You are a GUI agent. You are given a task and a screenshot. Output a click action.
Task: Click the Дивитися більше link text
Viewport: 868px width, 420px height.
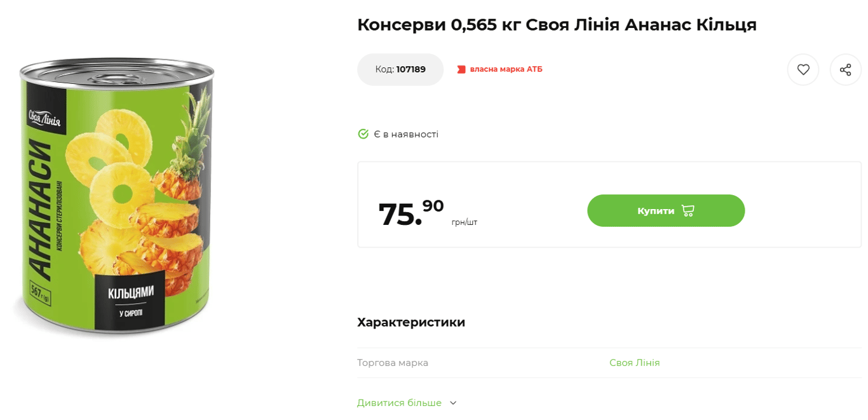399,403
